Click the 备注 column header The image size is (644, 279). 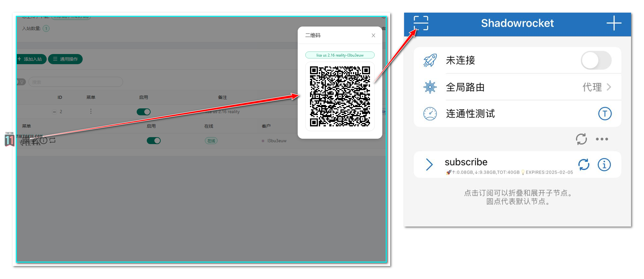point(222,97)
